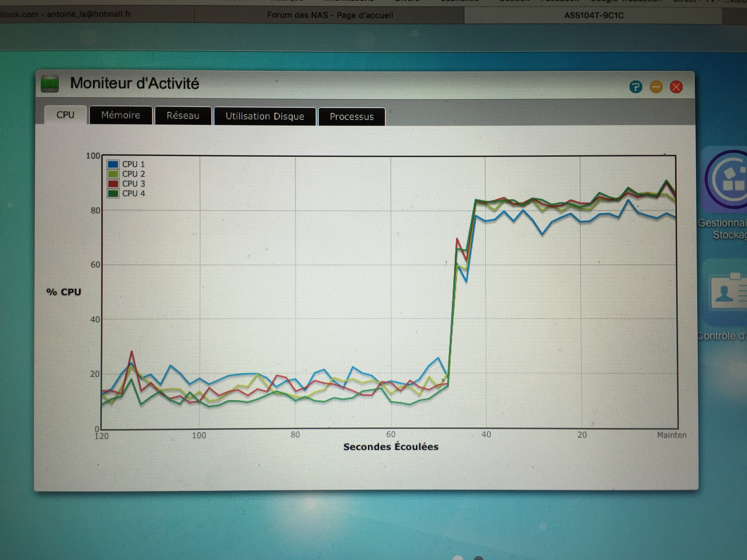
Task: Click the yellow-green CPU 2 legend swatch
Action: (x=113, y=174)
